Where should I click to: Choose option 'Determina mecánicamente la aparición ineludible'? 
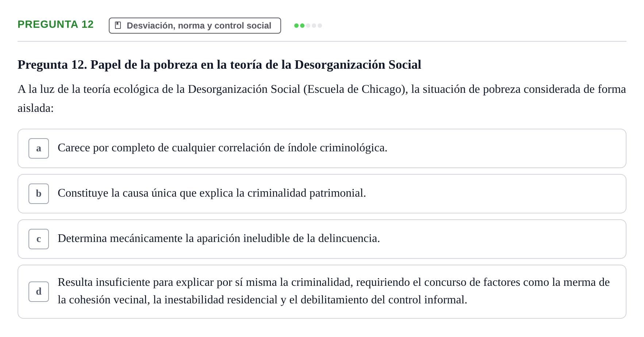click(x=322, y=239)
